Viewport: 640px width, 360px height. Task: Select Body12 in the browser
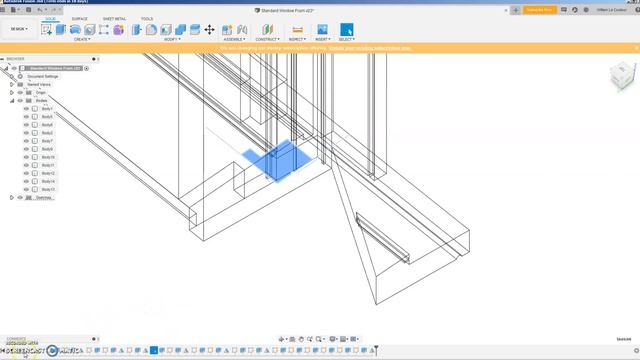[48, 173]
